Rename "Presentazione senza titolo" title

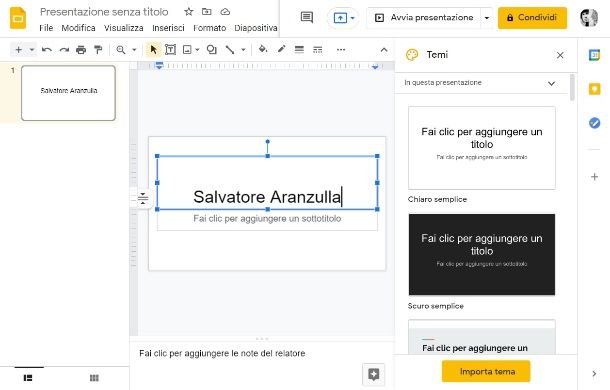pos(104,12)
